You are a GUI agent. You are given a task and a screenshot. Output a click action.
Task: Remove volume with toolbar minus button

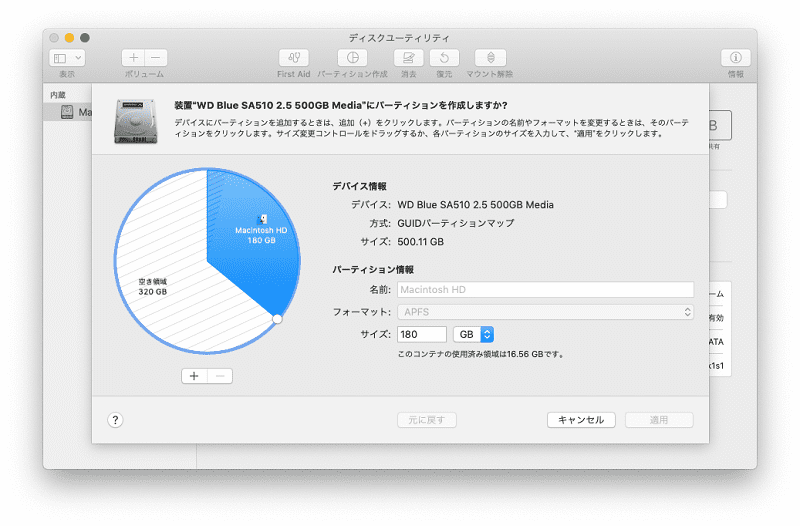pyautogui.click(x=156, y=58)
